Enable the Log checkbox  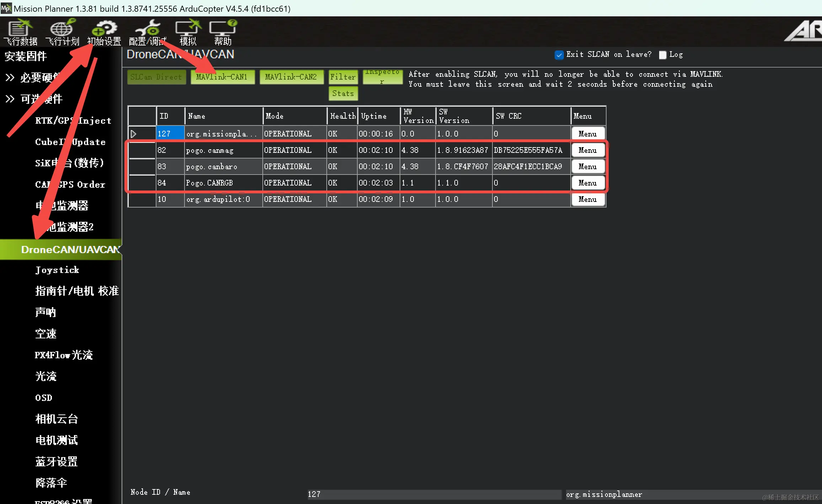[x=662, y=55]
